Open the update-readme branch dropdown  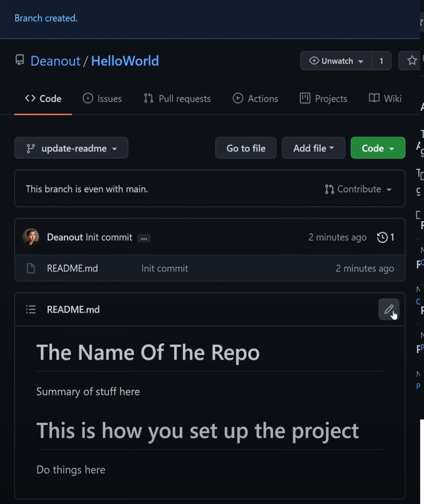[x=71, y=148]
